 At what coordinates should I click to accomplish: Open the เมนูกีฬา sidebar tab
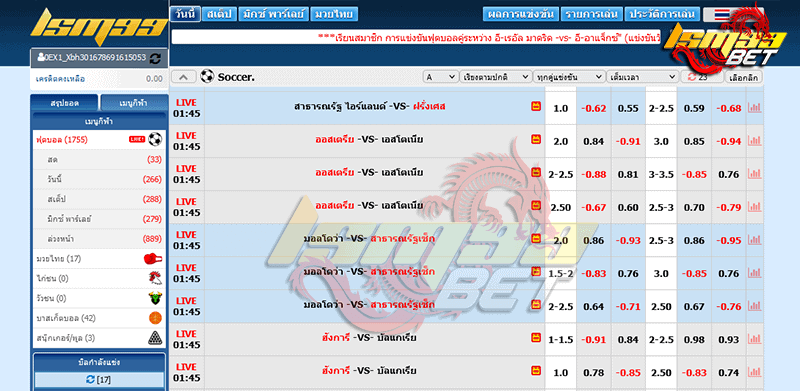pos(134,103)
